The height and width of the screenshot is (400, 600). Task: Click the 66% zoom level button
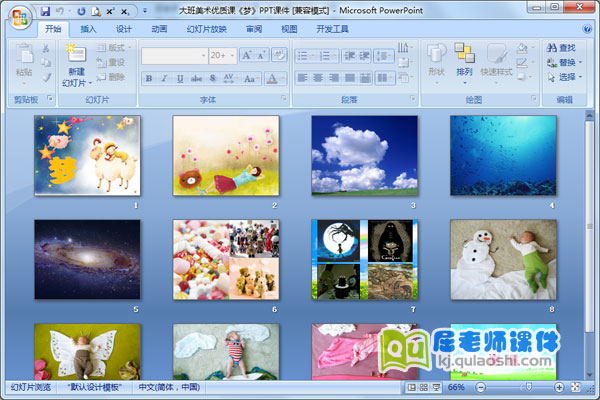pyautogui.click(x=456, y=387)
